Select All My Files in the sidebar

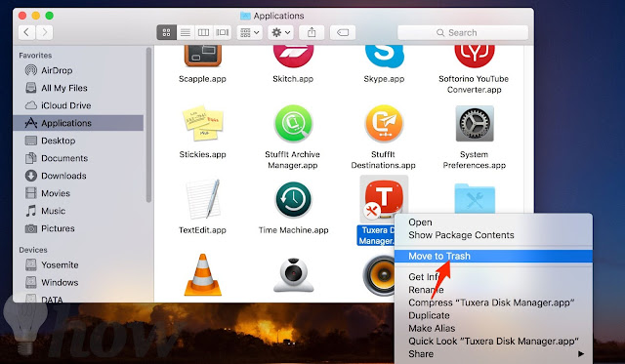click(78, 88)
